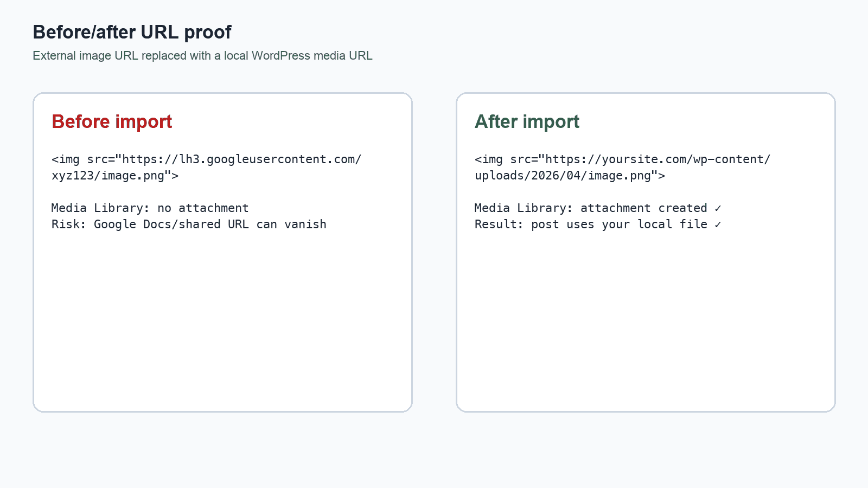Click the "xyz123/image.png" code line
The height and width of the screenshot is (488, 868).
(x=115, y=176)
